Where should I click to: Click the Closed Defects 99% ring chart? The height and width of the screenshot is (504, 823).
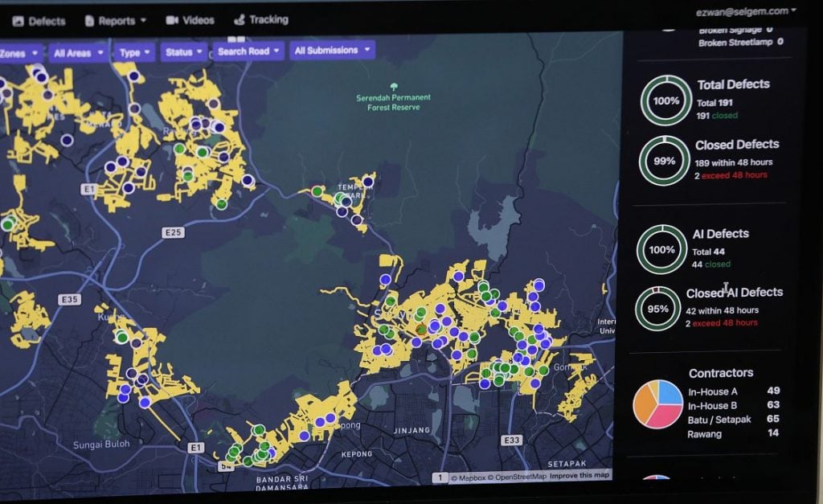(664, 161)
